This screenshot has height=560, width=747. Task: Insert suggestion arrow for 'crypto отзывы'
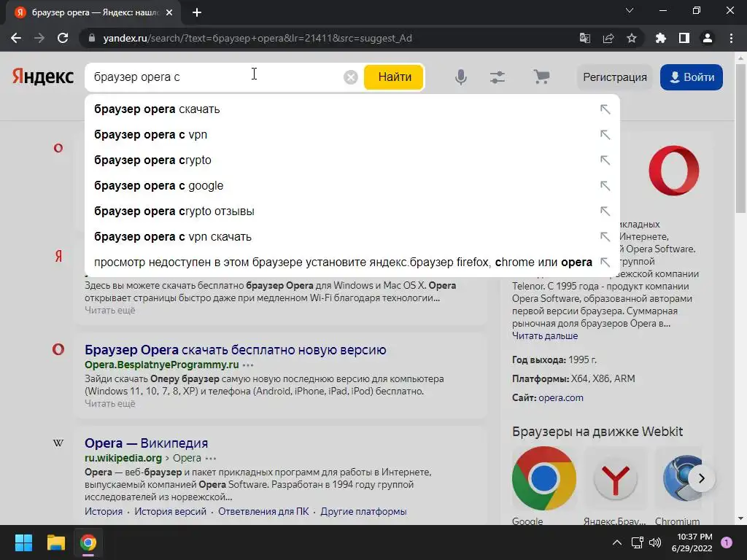[x=605, y=211]
